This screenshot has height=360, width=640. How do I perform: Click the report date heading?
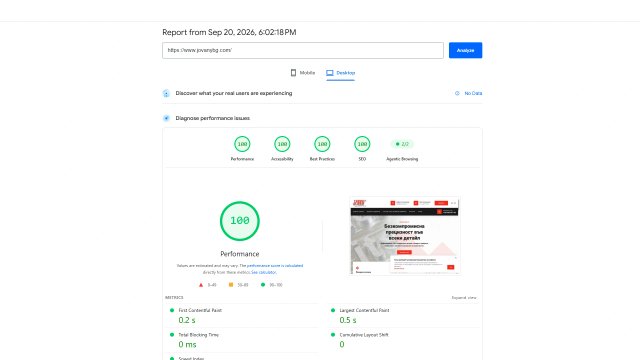(x=229, y=32)
